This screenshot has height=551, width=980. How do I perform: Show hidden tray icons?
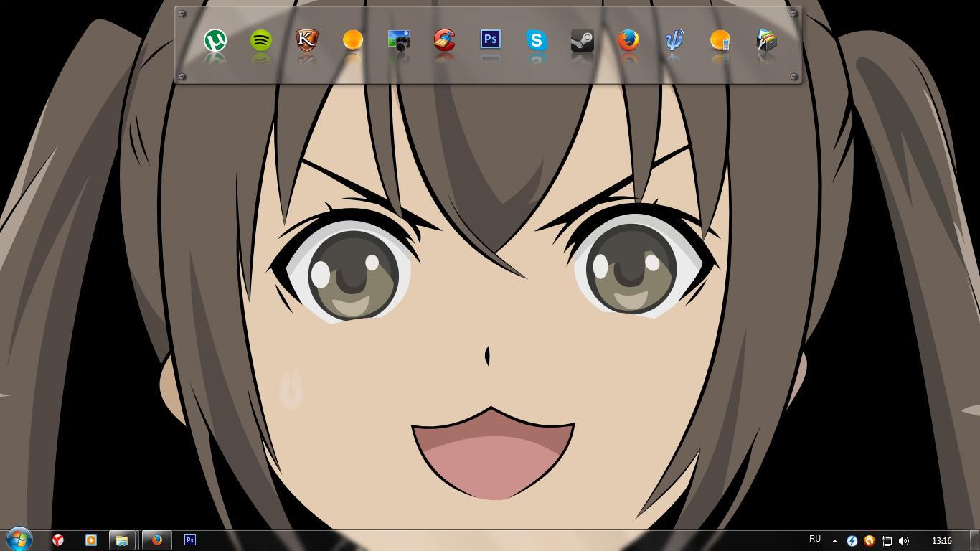(834, 541)
